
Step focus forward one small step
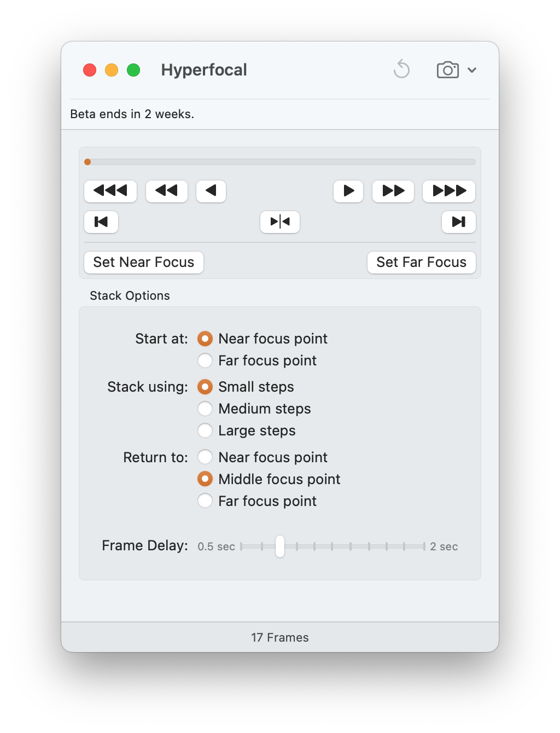(x=348, y=191)
